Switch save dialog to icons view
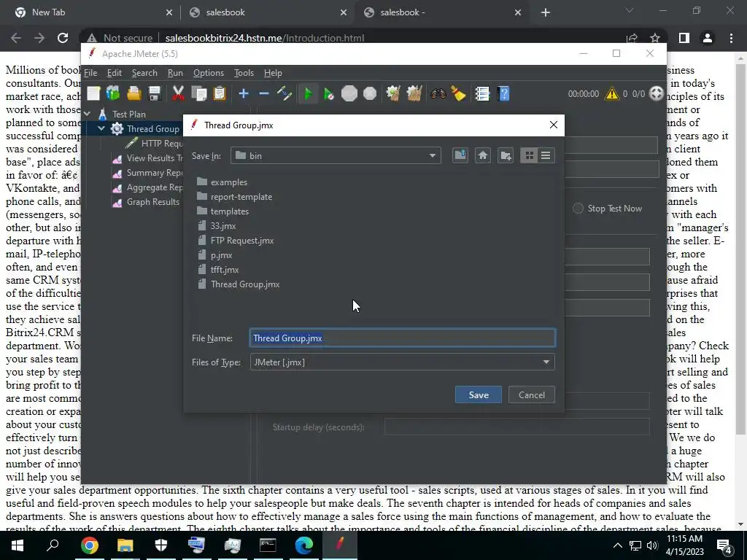The height and width of the screenshot is (560, 747). point(530,156)
